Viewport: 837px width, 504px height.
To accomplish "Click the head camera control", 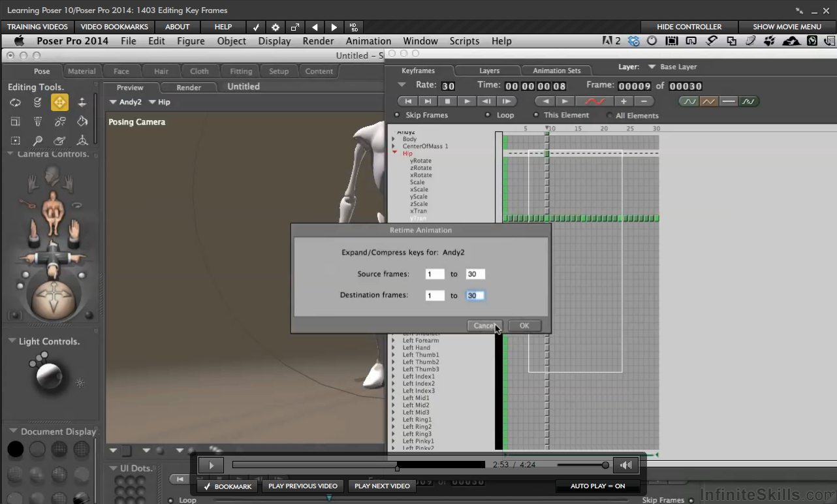I will coord(52,178).
